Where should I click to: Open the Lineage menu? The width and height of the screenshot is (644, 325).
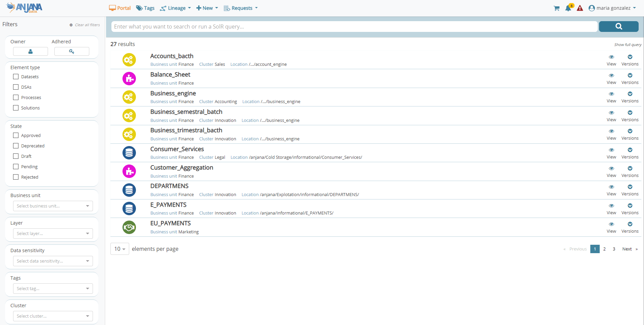click(176, 8)
